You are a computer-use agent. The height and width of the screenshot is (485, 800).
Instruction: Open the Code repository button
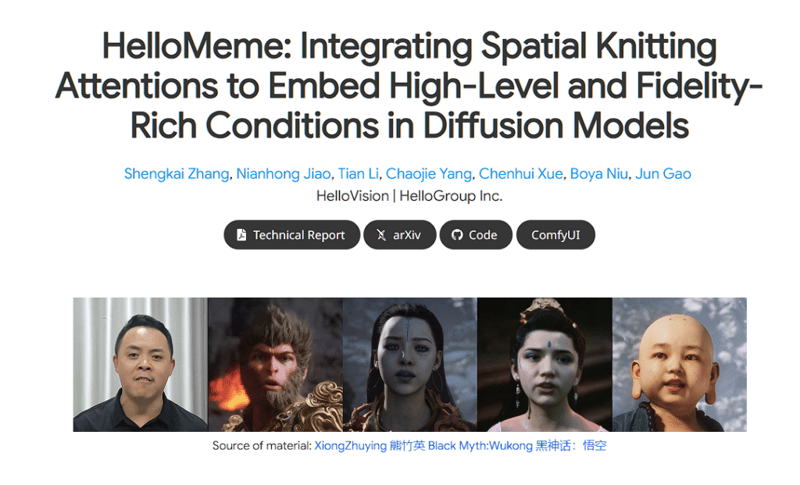click(476, 235)
